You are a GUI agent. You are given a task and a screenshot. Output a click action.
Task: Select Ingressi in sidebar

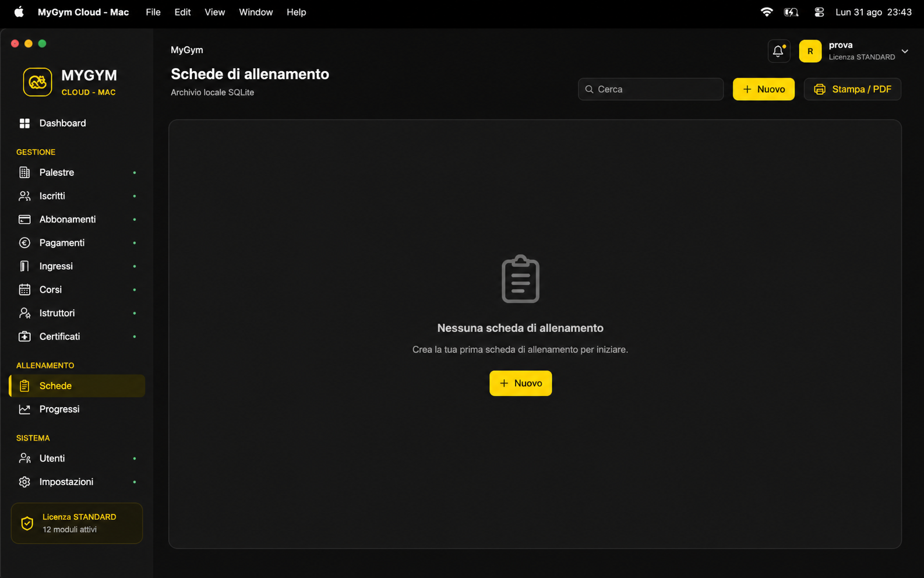(77, 266)
